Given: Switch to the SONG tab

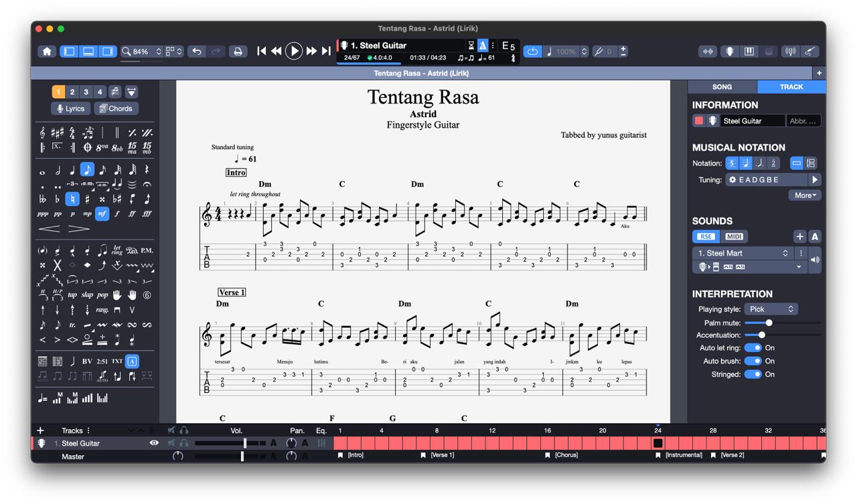Looking at the screenshot, I should coord(722,87).
